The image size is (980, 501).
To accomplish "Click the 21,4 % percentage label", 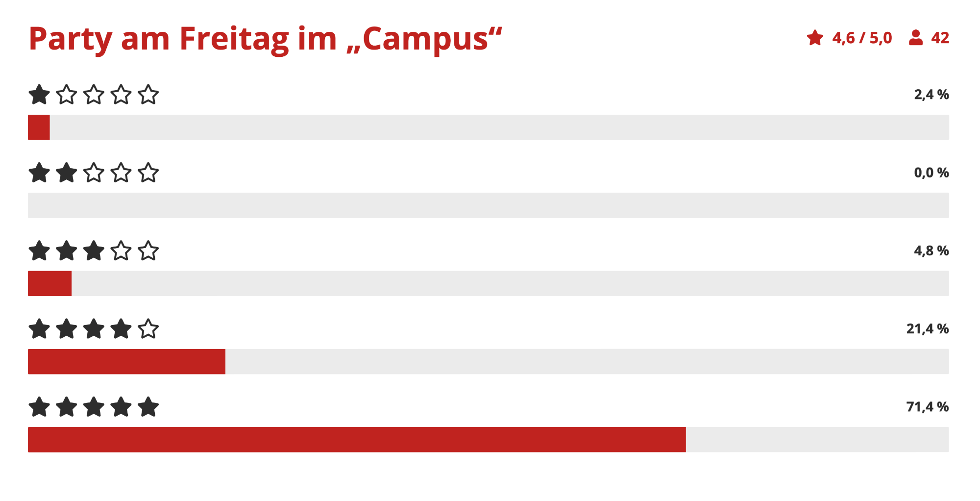I will 928,329.
